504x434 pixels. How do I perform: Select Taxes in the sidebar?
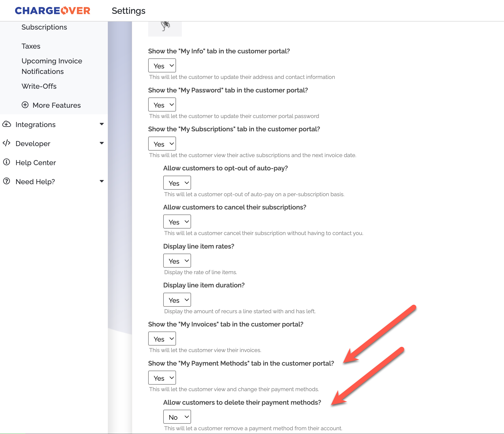[x=31, y=46]
